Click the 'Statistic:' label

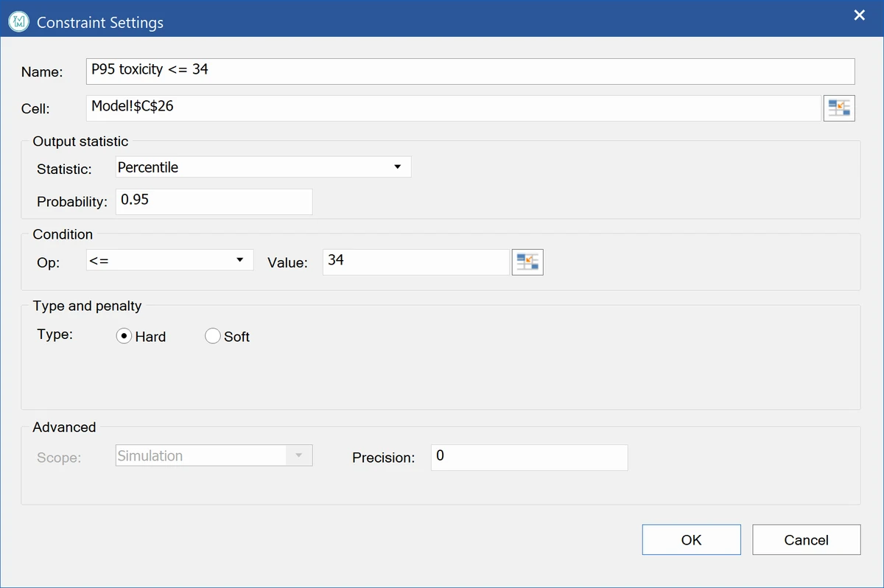[x=64, y=169]
